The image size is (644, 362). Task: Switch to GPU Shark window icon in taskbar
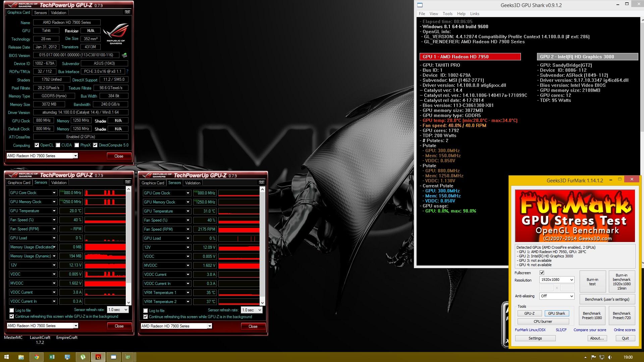tap(113, 357)
